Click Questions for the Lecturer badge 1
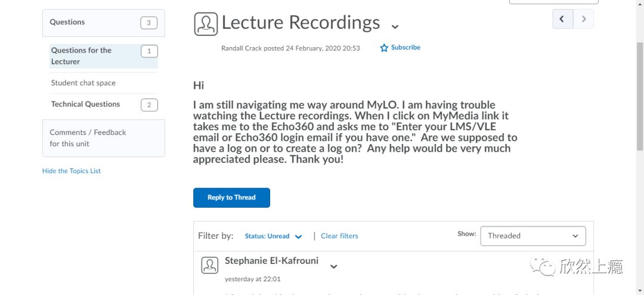This screenshot has height=295, width=644. tap(149, 51)
